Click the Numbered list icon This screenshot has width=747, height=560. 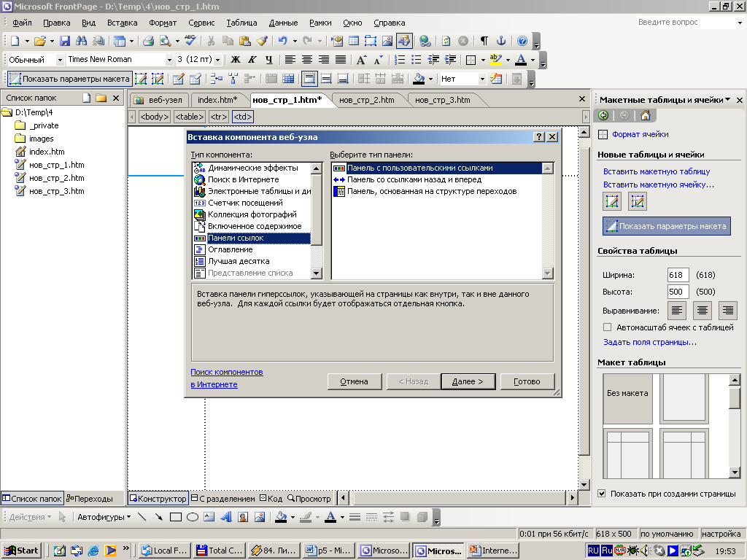[400, 60]
